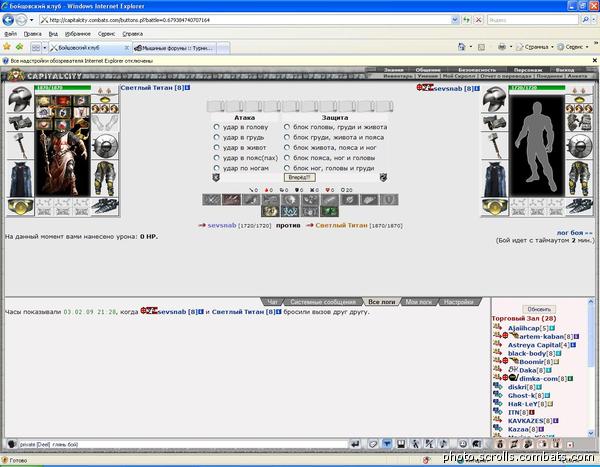Select defense 'блок головы, груди и живота'

click(x=287, y=127)
